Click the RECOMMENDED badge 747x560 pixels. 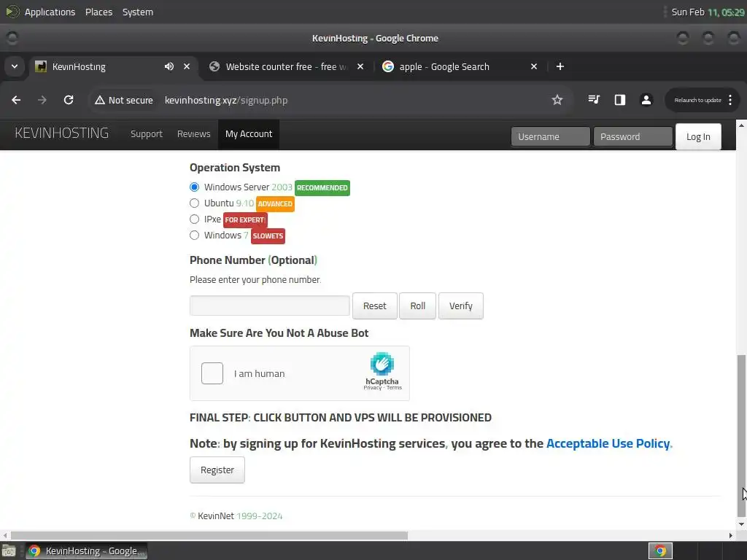coord(322,187)
